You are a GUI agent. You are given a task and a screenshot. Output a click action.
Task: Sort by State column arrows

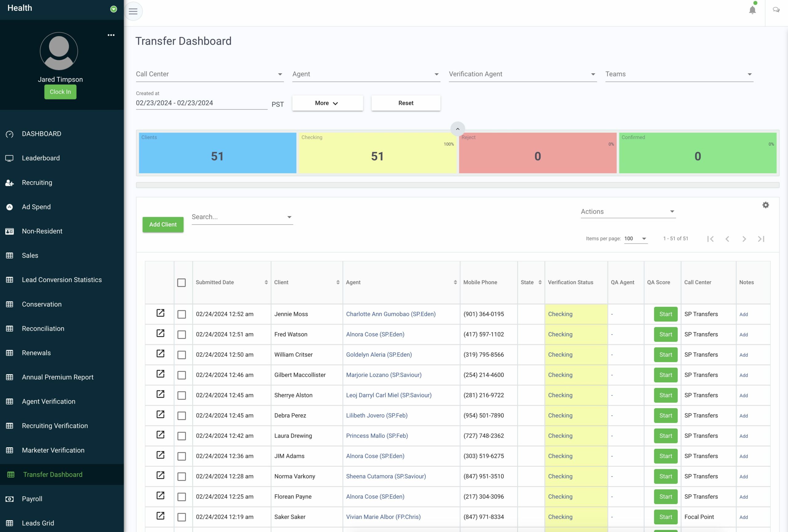coord(540,282)
